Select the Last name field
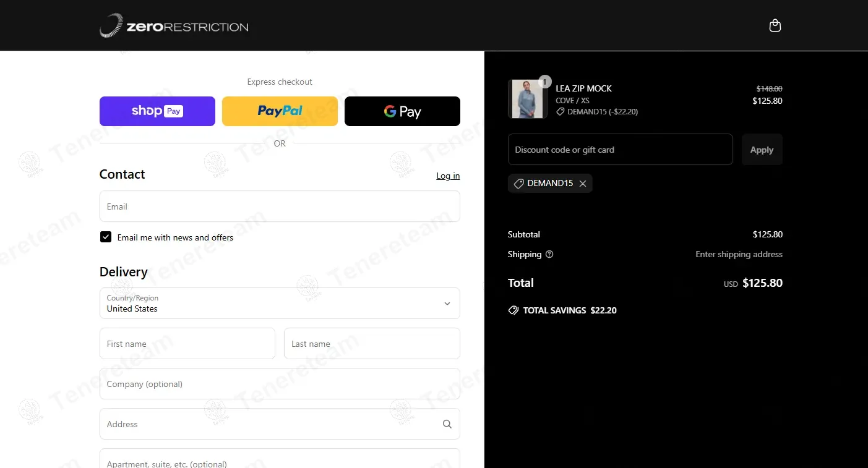Screen dimensions: 868x468 click(372, 344)
